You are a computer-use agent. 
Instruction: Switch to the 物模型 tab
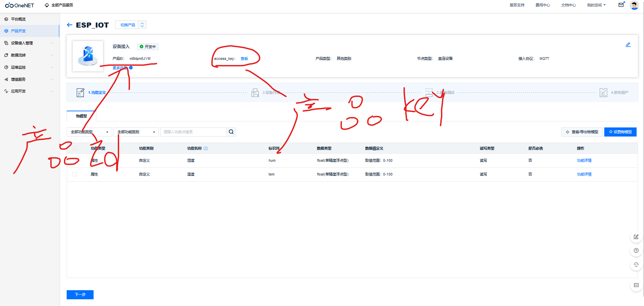(x=81, y=116)
